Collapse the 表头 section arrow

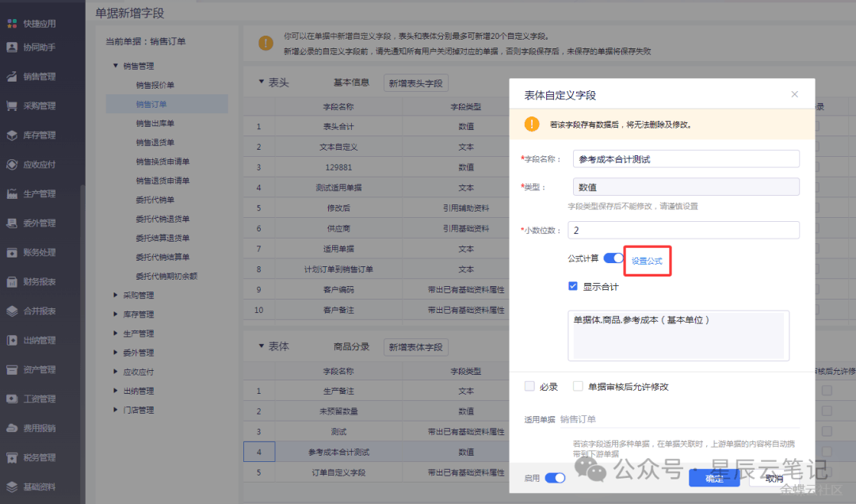pos(262,82)
